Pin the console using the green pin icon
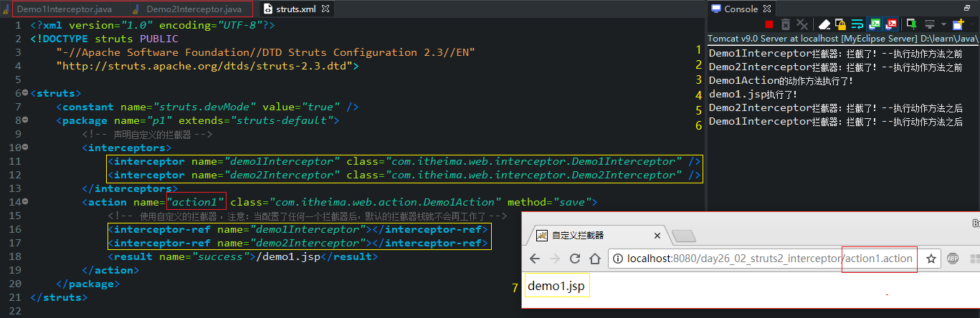Screen dimensions: 980x318 [912, 24]
